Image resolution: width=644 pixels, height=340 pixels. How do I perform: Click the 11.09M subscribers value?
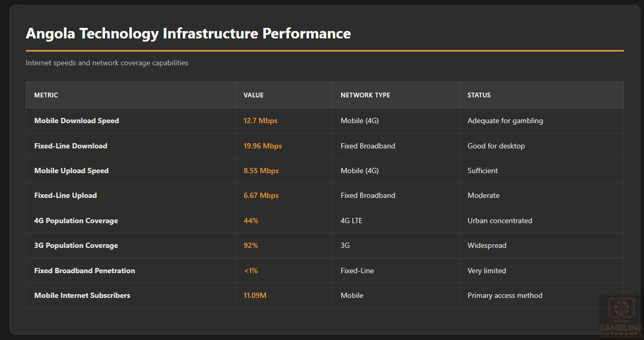(255, 295)
